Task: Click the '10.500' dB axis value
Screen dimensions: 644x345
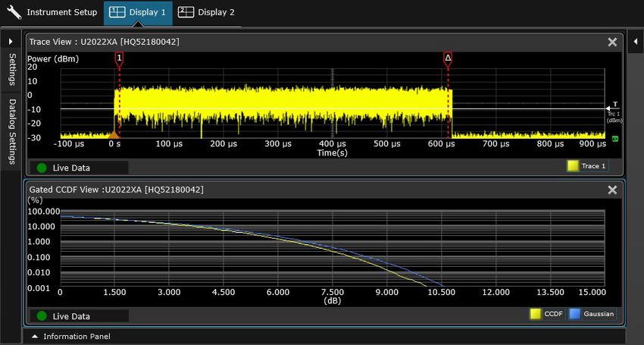Action: pyautogui.click(x=442, y=292)
